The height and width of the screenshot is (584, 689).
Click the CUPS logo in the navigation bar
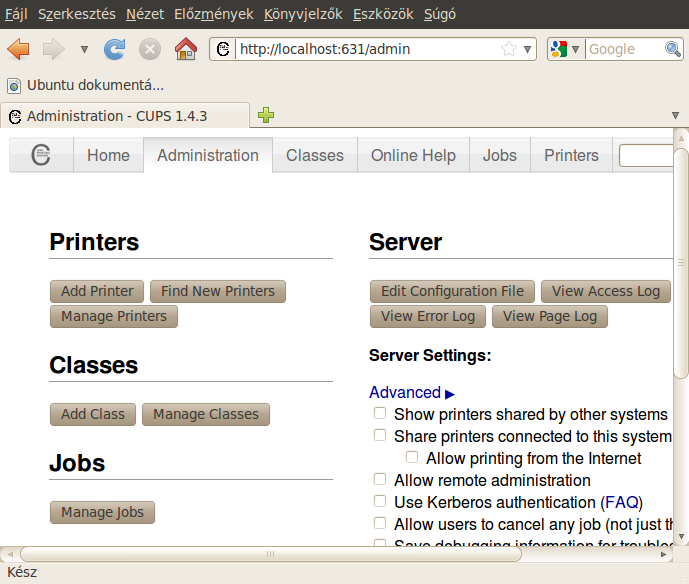(41, 155)
